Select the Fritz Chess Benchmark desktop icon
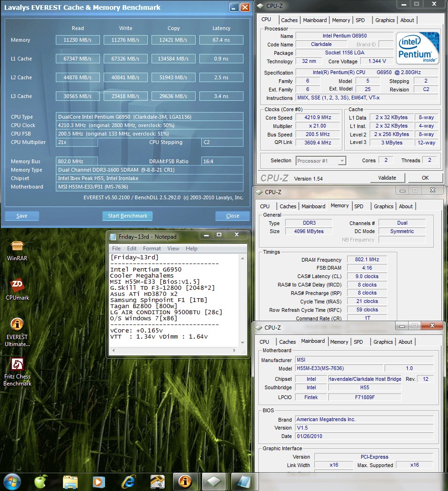Viewport: 448px width, 491px height. [x=17, y=372]
